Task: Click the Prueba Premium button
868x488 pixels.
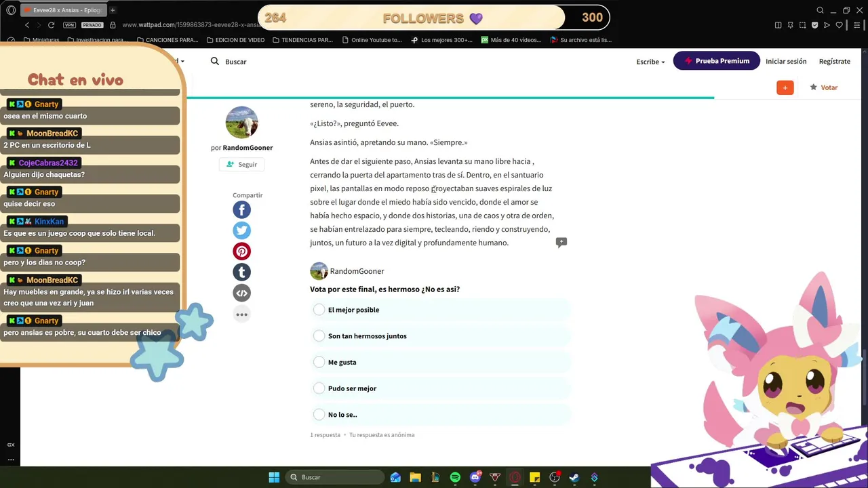Action: point(716,61)
